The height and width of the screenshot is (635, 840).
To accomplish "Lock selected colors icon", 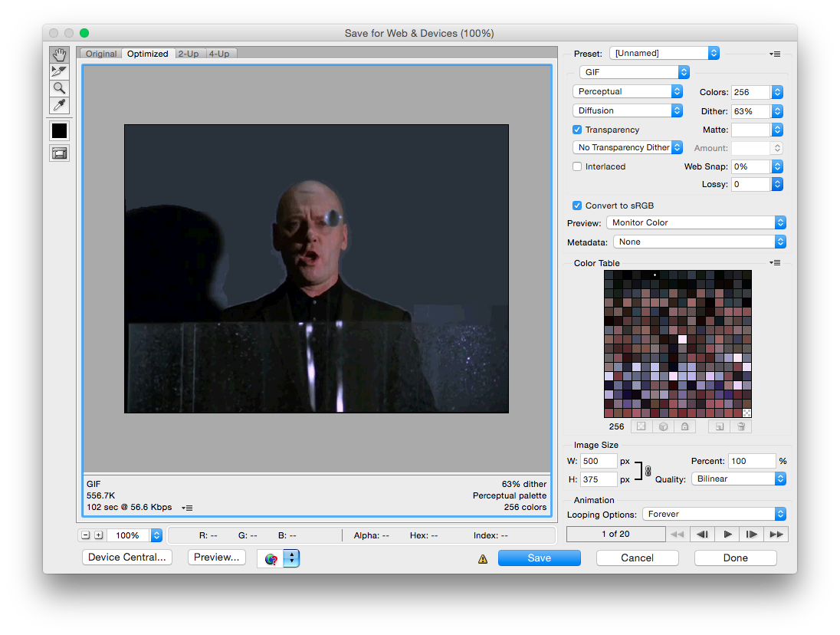I will (684, 426).
